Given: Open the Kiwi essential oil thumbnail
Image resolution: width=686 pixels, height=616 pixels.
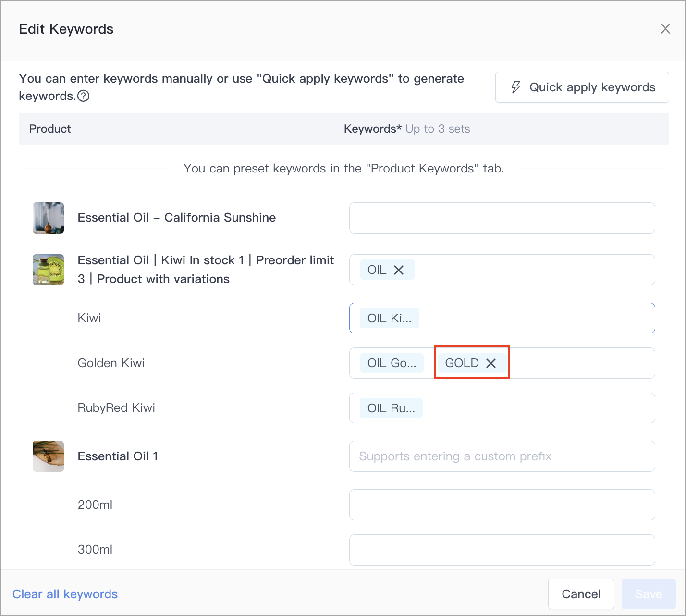Looking at the screenshot, I should click(48, 270).
